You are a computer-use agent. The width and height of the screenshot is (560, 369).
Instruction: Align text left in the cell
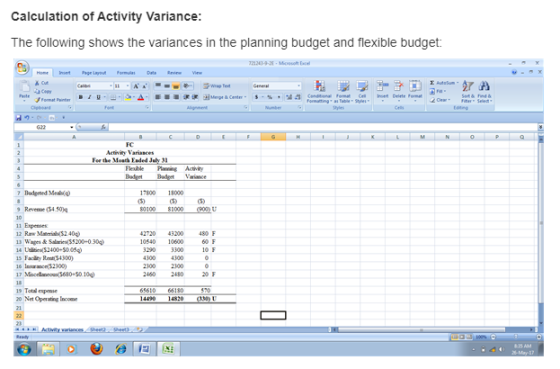click(x=158, y=97)
